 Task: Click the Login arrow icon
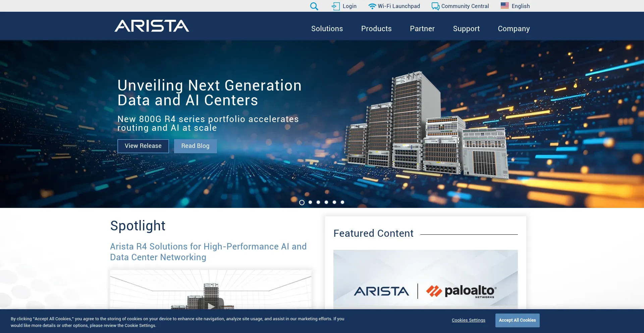click(x=335, y=6)
